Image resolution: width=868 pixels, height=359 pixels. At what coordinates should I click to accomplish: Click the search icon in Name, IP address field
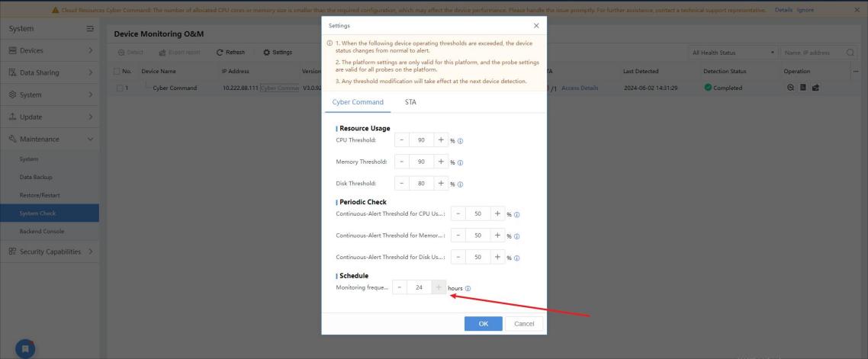pyautogui.click(x=850, y=53)
